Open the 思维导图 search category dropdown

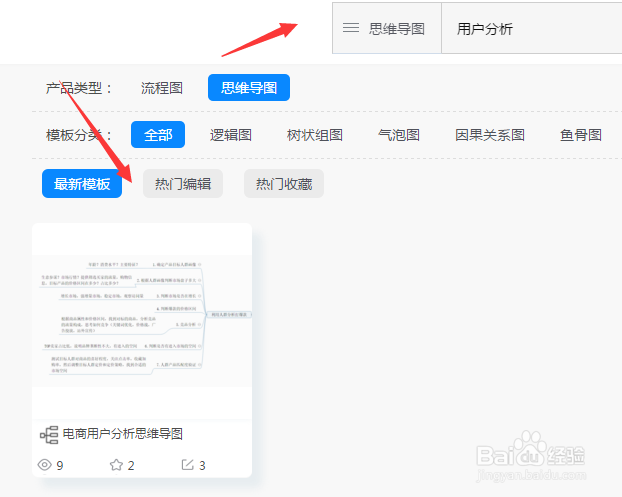[387, 28]
